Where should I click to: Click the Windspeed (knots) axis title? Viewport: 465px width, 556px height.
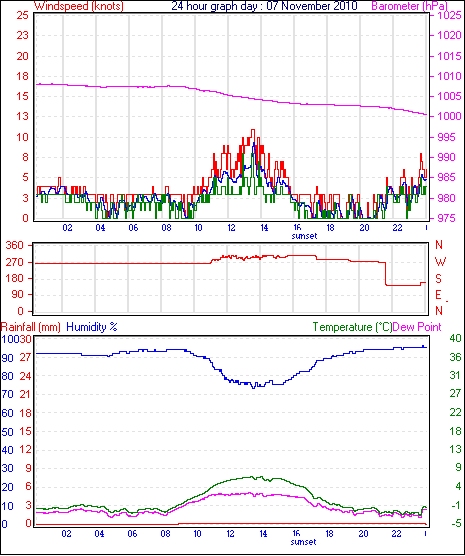click(x=79, y=6)
